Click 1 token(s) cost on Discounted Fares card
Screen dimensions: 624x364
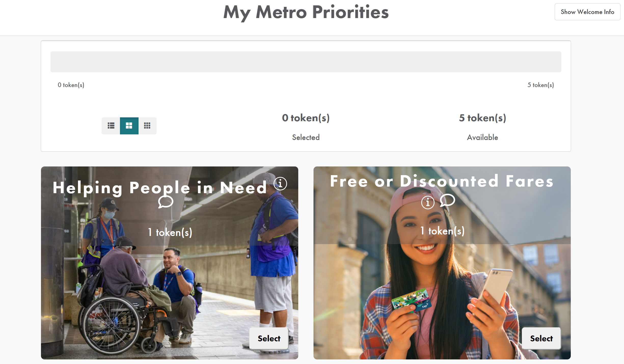tap(442, 231)
